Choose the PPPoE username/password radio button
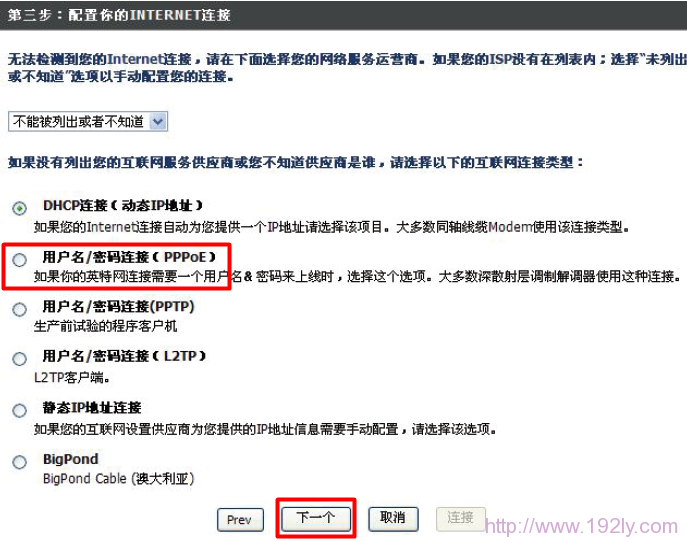 (19, 260)
